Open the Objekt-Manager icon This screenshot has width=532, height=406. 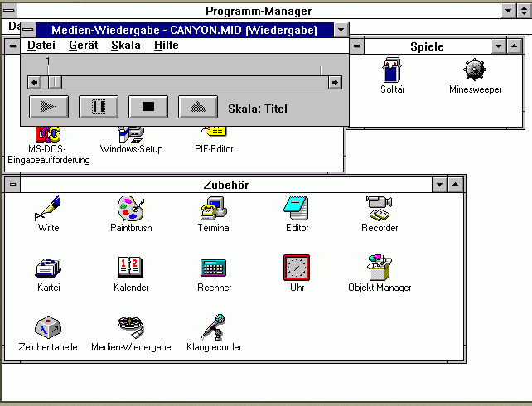[x=380, y=268]
